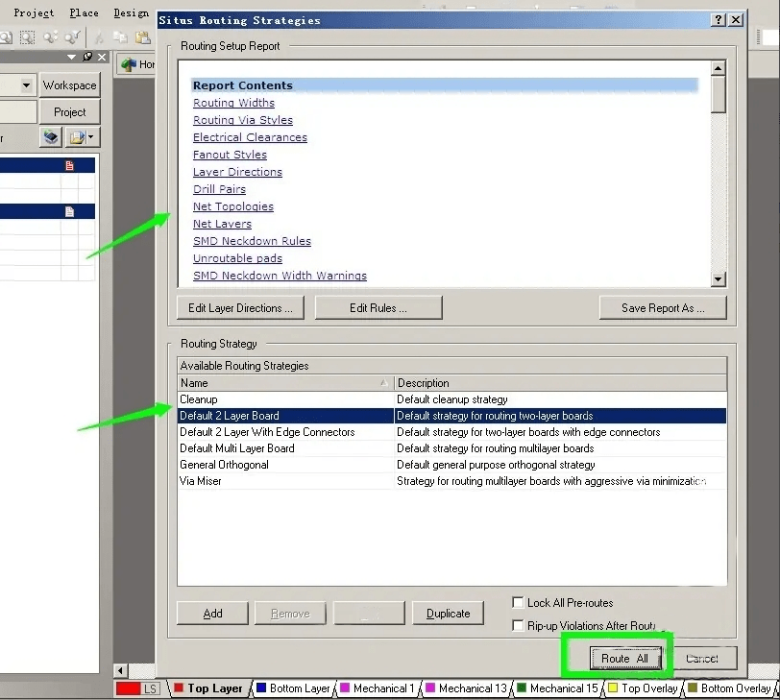Select Default 2 Layer Board strategy
780x700 pixels.
pos(451,416)
